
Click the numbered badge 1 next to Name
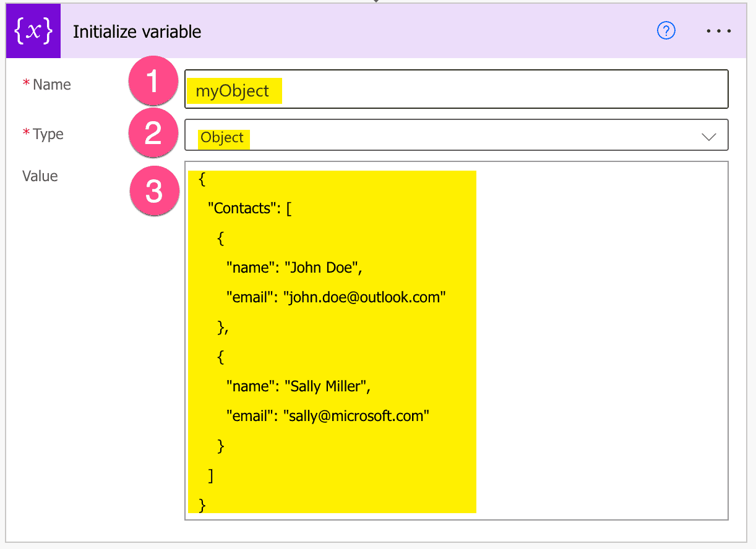point(153,81)
